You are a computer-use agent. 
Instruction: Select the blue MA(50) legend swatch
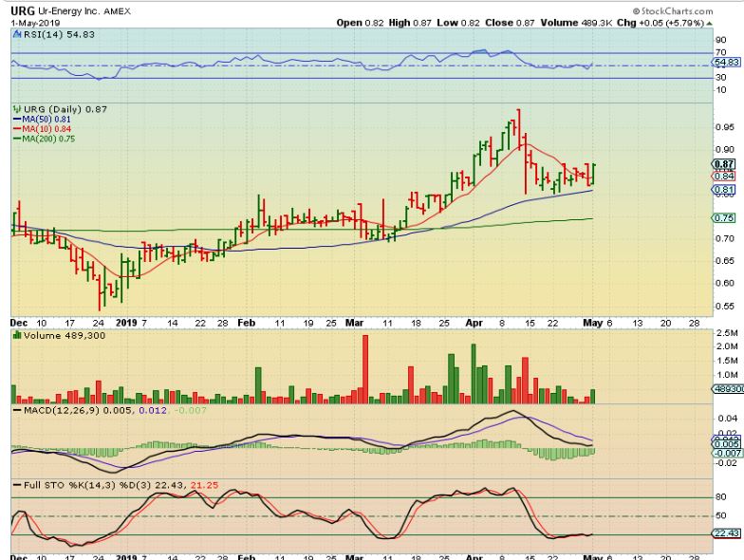(x=16, y=120)
